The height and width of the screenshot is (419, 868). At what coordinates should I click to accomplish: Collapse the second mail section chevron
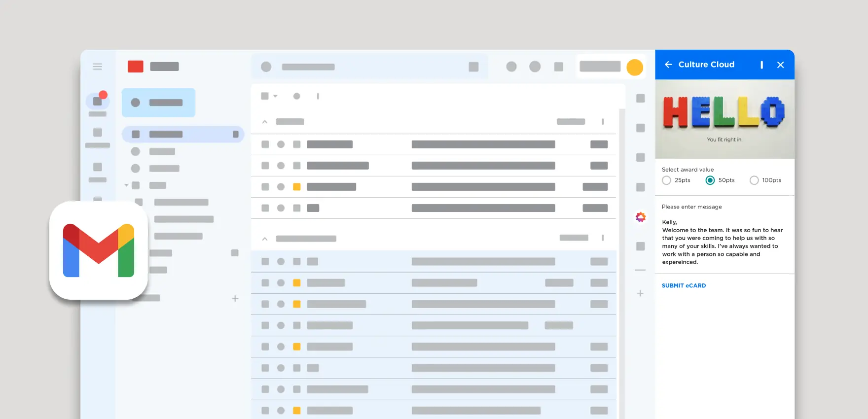[265, 239]
